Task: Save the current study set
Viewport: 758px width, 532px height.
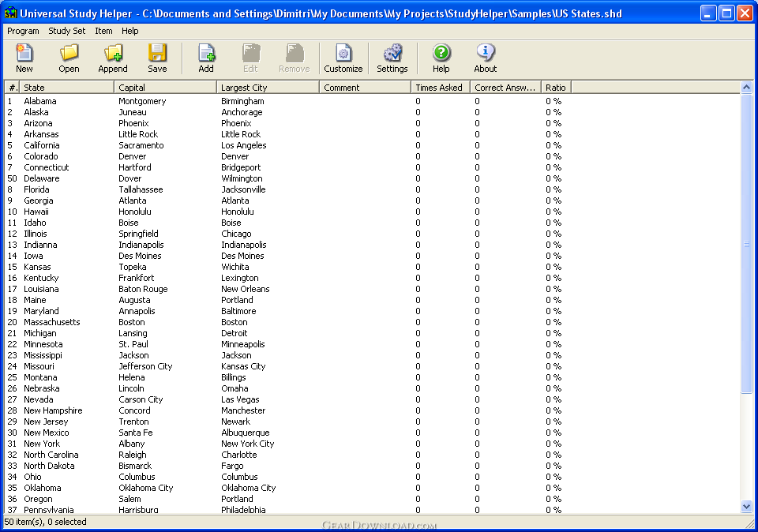Action: [157, 58]
